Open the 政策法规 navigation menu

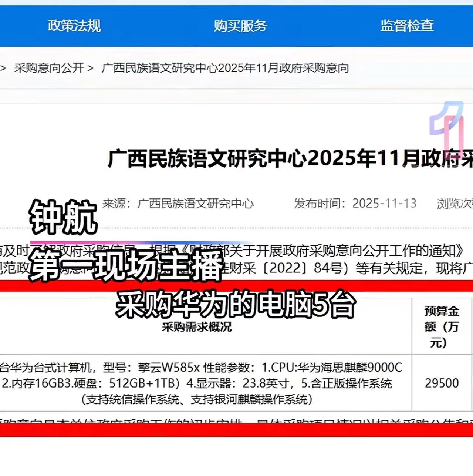click(x=74, y=26)
